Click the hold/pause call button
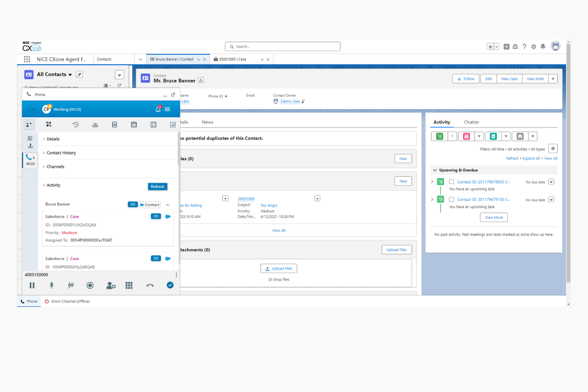588x392 pixels. tap(32, 285)
